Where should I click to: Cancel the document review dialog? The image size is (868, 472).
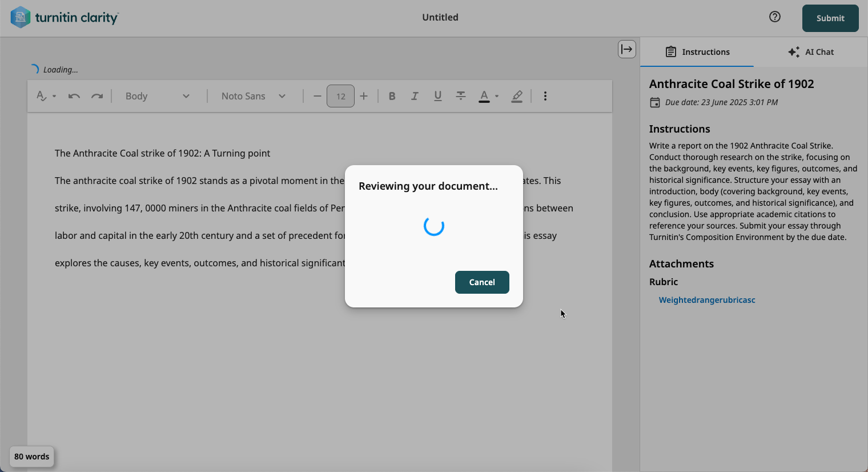pyautogui.click(x=482, y=282)
